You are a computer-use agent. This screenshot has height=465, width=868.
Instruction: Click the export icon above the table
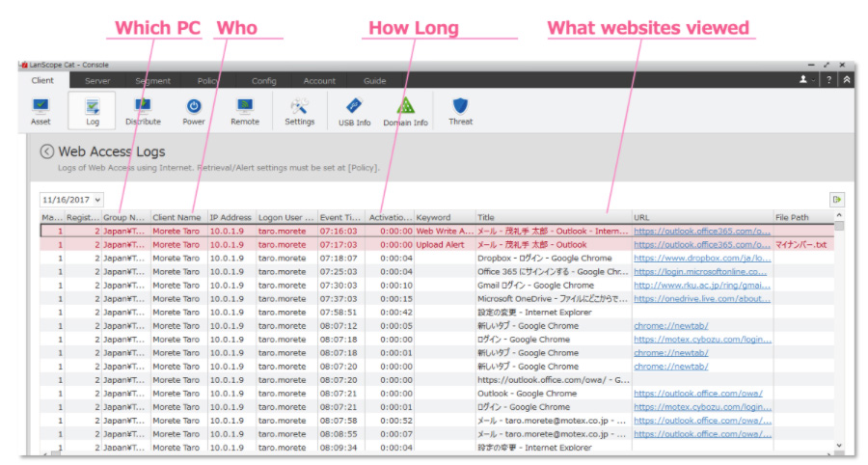point(836,200)
